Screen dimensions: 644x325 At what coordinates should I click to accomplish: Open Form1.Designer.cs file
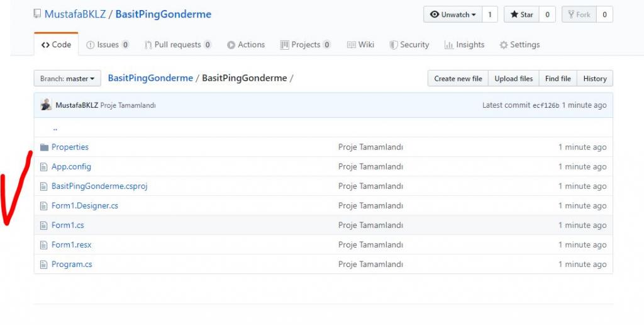tap(85, 206)
